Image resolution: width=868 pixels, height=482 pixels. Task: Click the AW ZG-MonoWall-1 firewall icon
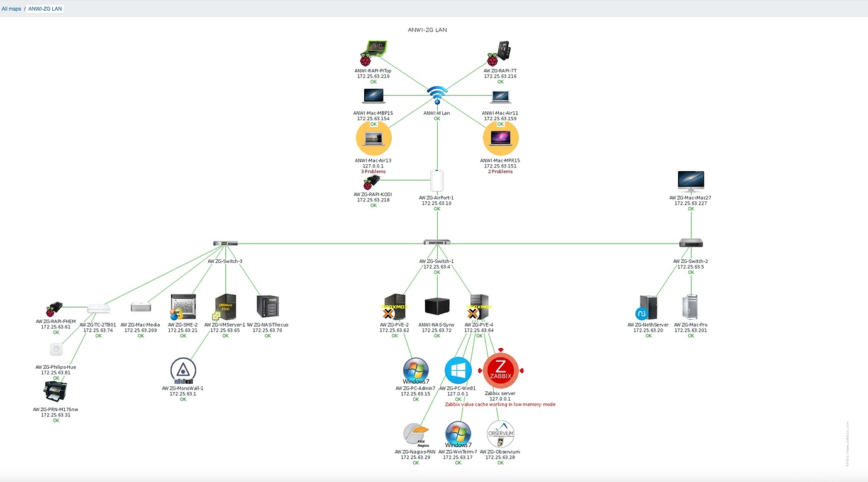pos(182,369)
